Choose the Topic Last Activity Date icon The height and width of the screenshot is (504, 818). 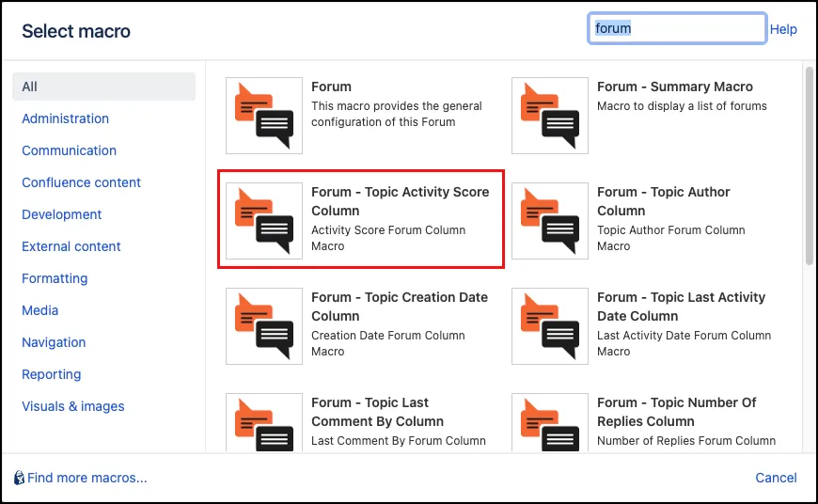point(550,326)
